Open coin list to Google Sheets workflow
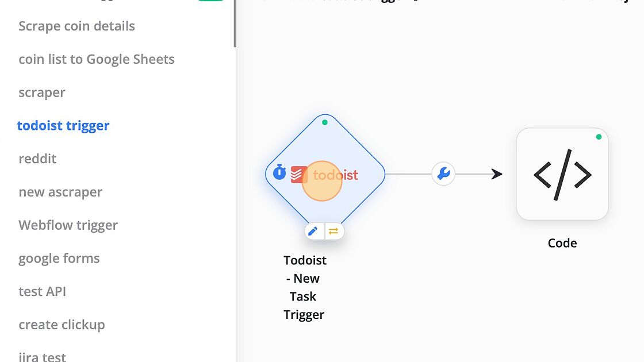The width and height of the screenshot is (644, 362). click(x=97, y=59)
